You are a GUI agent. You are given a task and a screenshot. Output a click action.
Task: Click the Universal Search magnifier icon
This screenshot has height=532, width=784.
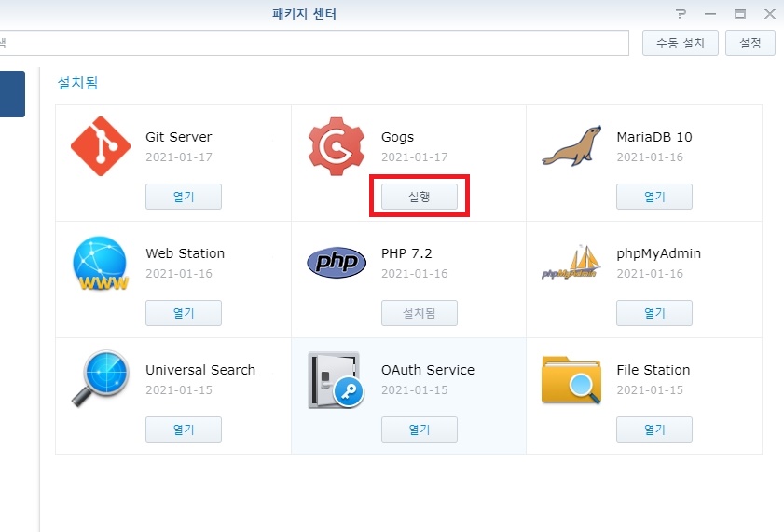[101, 378]
